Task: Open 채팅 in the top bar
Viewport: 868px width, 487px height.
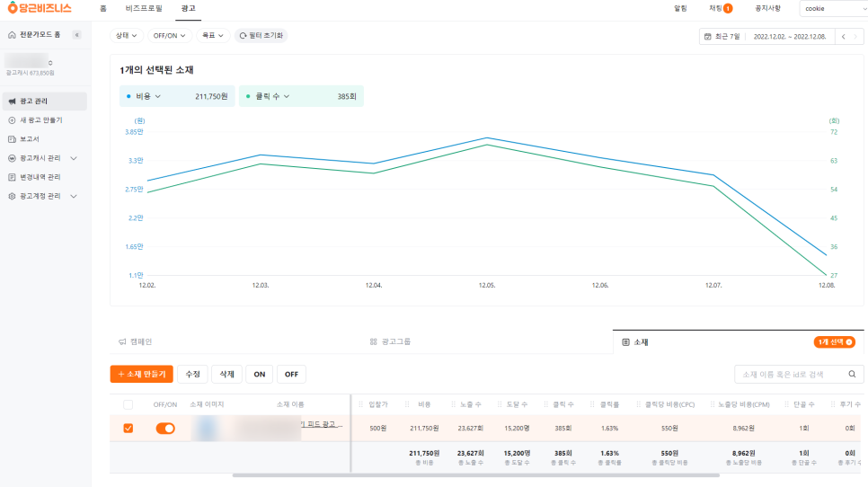Action: [715, 8]
